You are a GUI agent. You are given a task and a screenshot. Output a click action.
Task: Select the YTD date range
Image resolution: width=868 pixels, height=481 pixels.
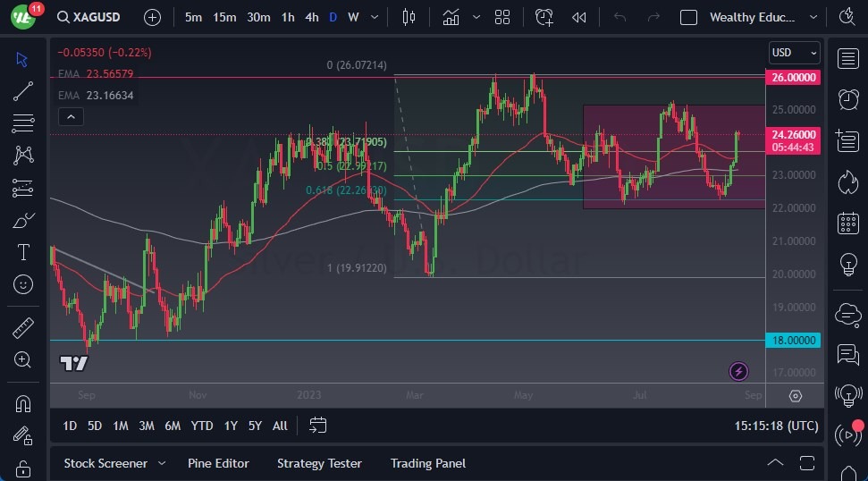(x=202, y=426)
